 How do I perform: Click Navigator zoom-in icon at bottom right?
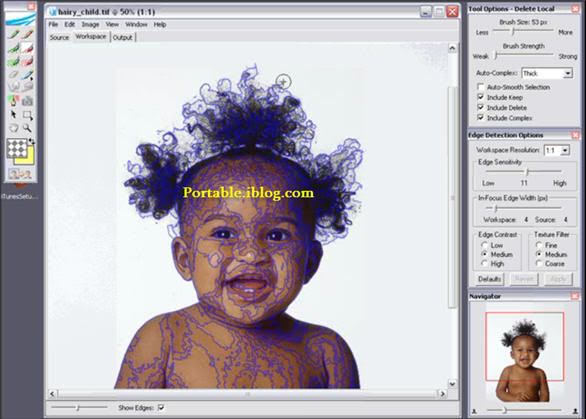coord(576,411)
